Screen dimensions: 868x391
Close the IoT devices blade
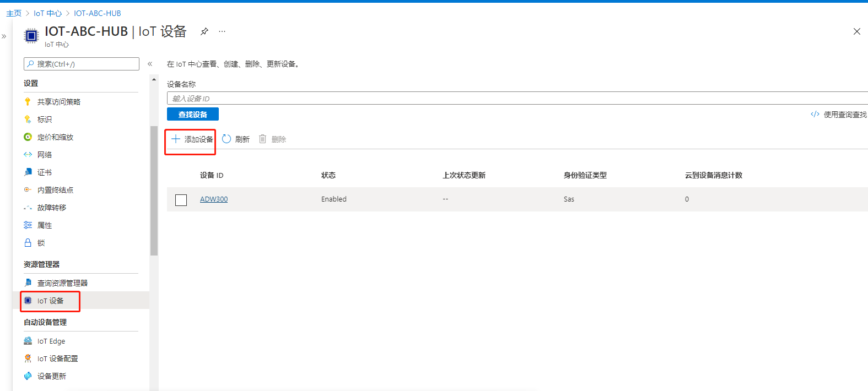tap(857, 31)
